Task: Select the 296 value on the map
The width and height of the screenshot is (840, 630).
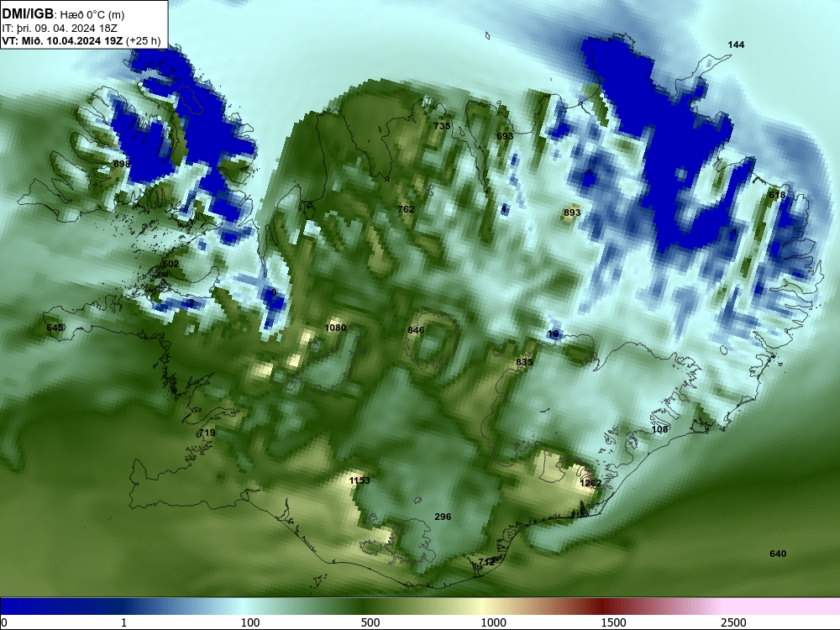Action: point(443,517)
